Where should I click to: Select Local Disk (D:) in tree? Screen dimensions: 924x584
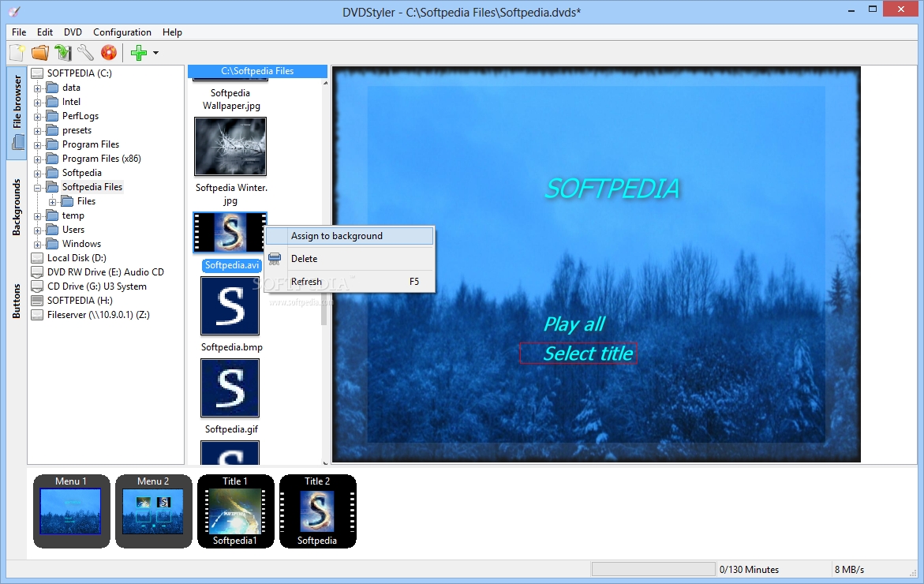click(x=77, y=257)
